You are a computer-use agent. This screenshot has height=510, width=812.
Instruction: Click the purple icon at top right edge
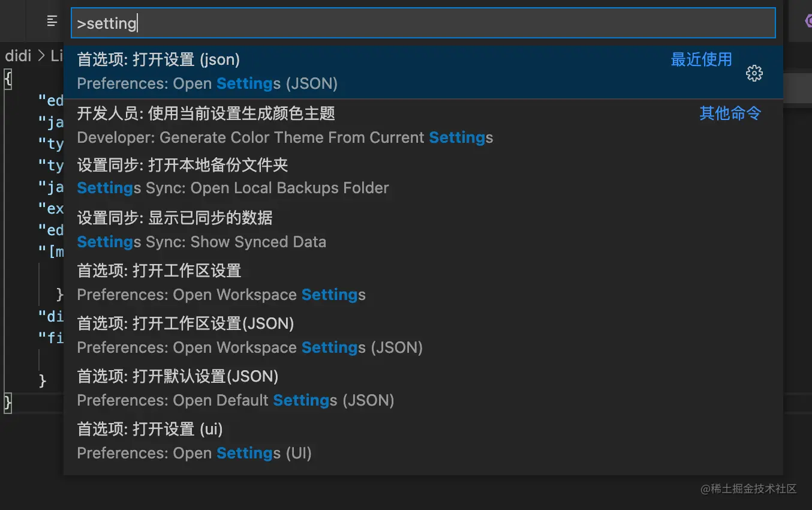[x=808, y=22]
